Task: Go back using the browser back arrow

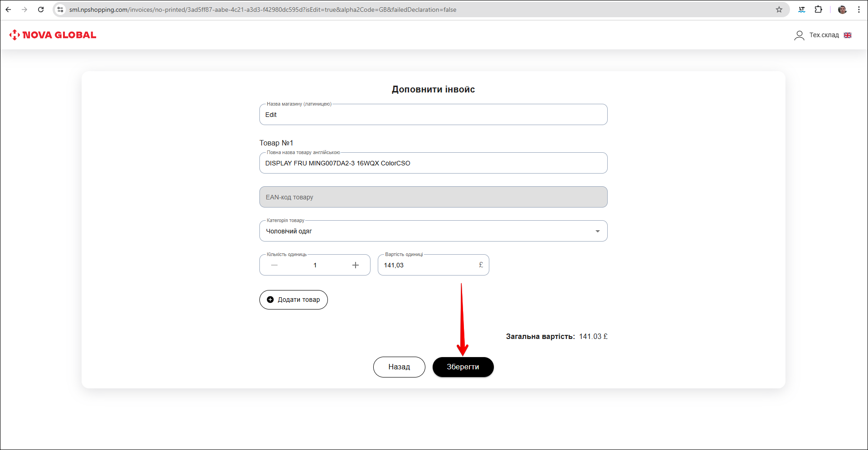Action: pos(8,10)
